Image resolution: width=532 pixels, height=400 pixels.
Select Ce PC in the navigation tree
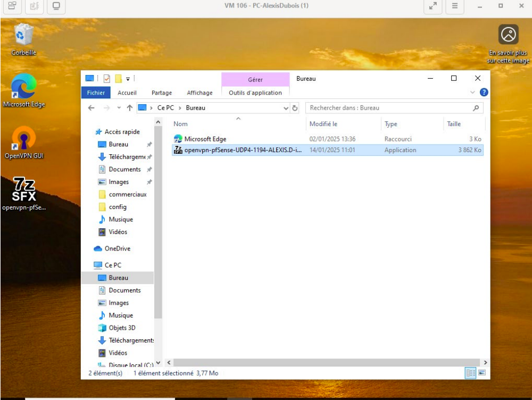[107, 265]
